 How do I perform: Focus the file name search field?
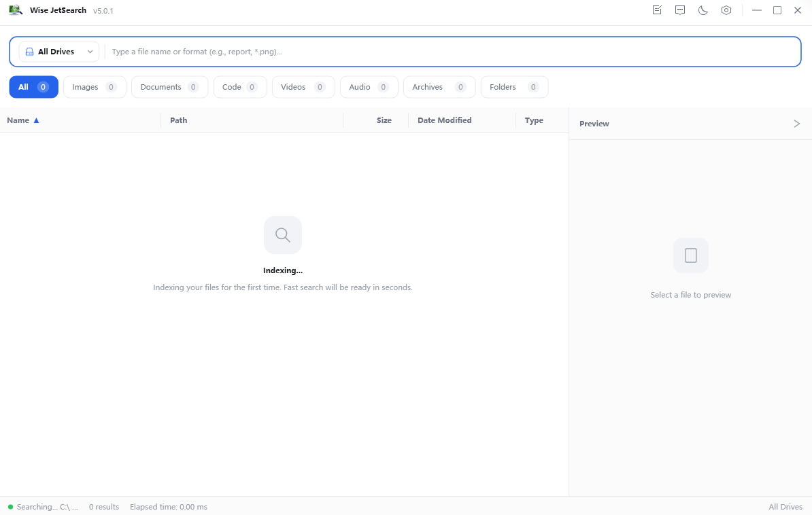tap(453, 52)
